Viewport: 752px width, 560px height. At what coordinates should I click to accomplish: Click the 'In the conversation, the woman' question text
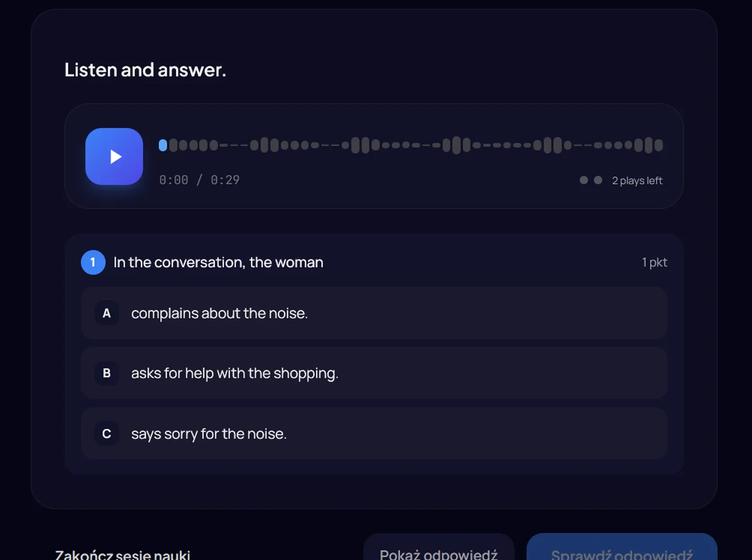[x=218, y=263]
